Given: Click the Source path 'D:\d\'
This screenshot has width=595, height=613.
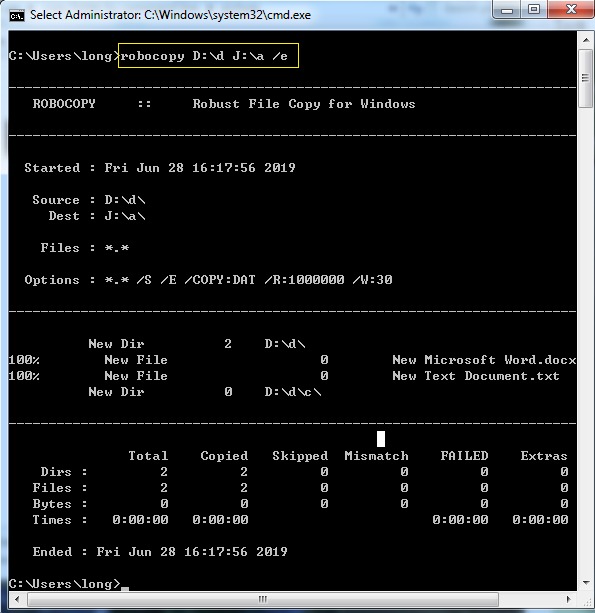Looking at the screenshot, I should pos(125,200).
